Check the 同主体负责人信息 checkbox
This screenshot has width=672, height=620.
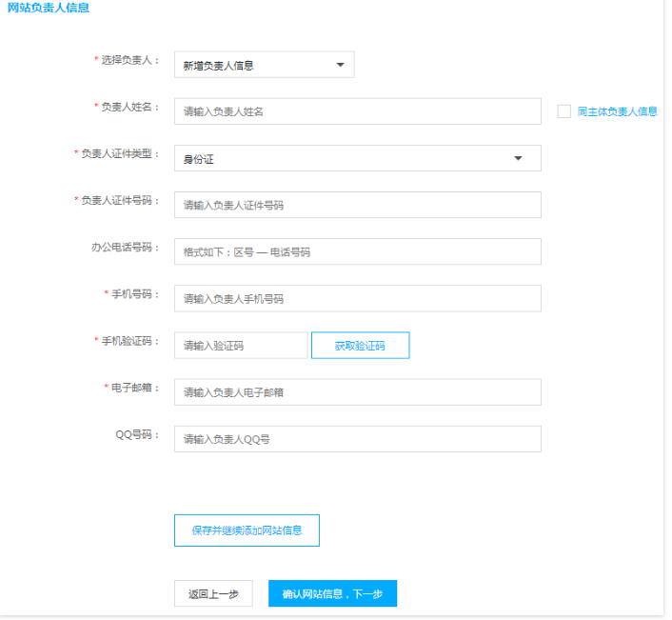[563, 111]
